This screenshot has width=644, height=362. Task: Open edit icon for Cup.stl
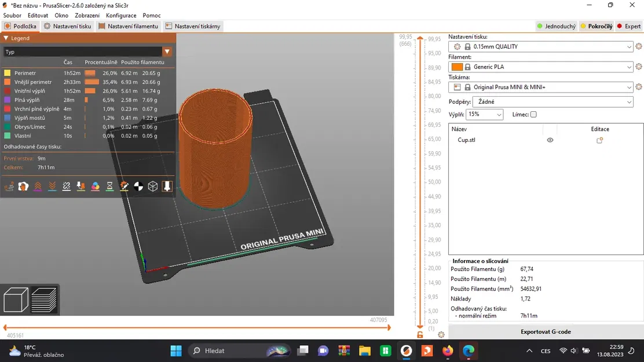599,140
